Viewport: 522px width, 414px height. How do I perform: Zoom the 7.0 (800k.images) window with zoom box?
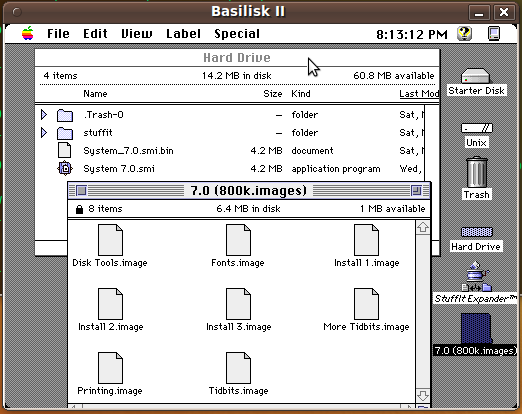tap(416, 191)
